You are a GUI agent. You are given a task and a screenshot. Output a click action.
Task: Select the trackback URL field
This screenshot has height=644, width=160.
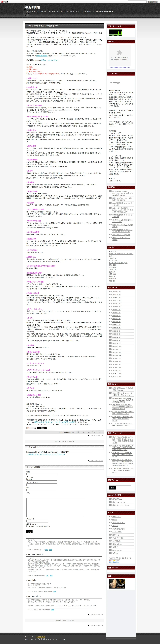pyautogui.click(x=59, y=452)
